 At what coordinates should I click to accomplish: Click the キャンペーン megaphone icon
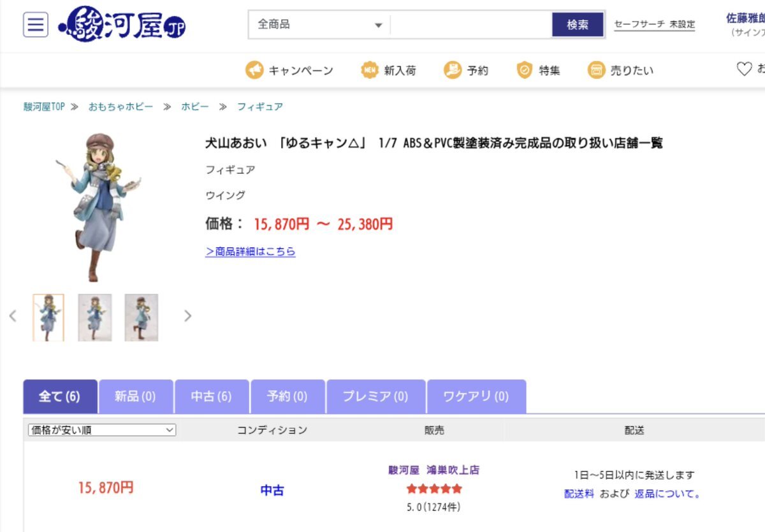click(x=254, y=70)
